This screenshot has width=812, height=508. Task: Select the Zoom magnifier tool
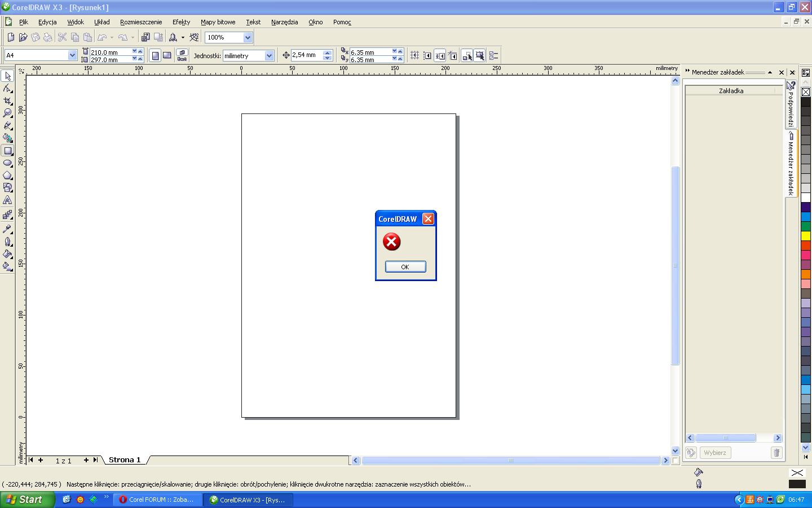tap(7, 113)
